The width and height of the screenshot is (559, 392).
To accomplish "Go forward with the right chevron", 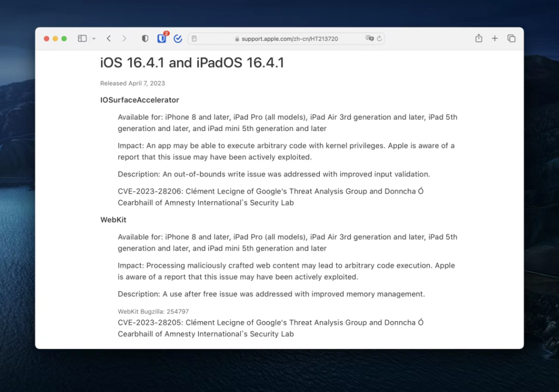I will [124, 39].
